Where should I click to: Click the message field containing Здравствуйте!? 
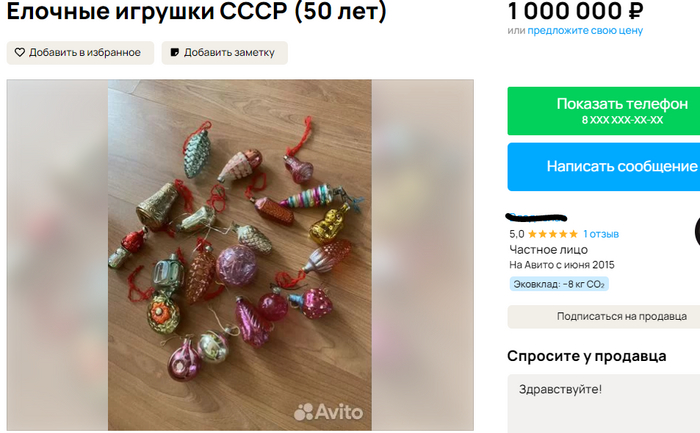click(x=604, y=404)
